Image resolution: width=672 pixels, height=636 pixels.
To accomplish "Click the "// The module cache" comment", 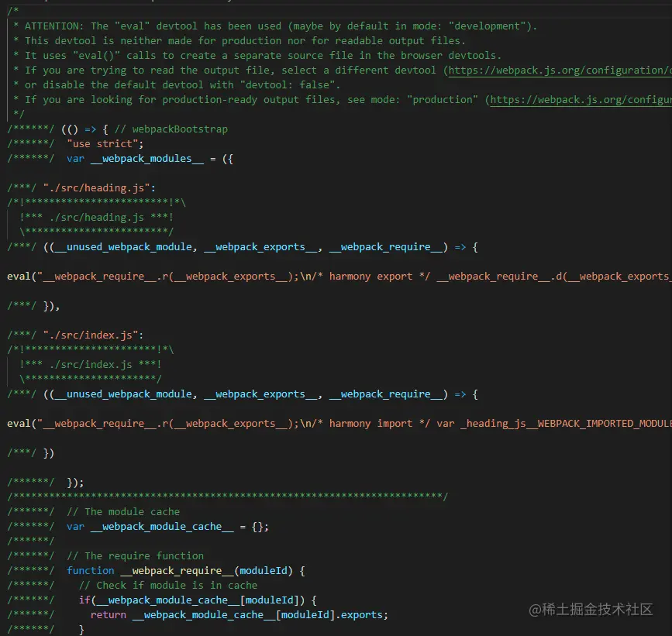I will coord(123,512).
